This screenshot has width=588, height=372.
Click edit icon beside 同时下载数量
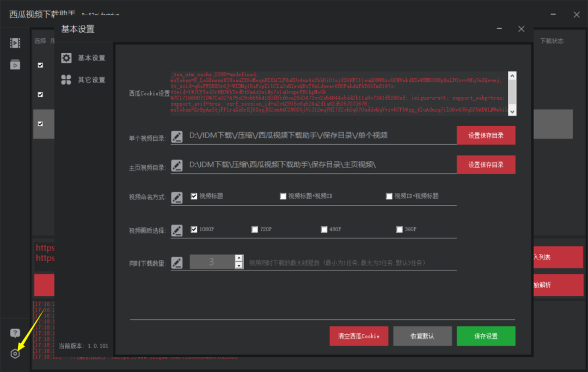(177, 263)
